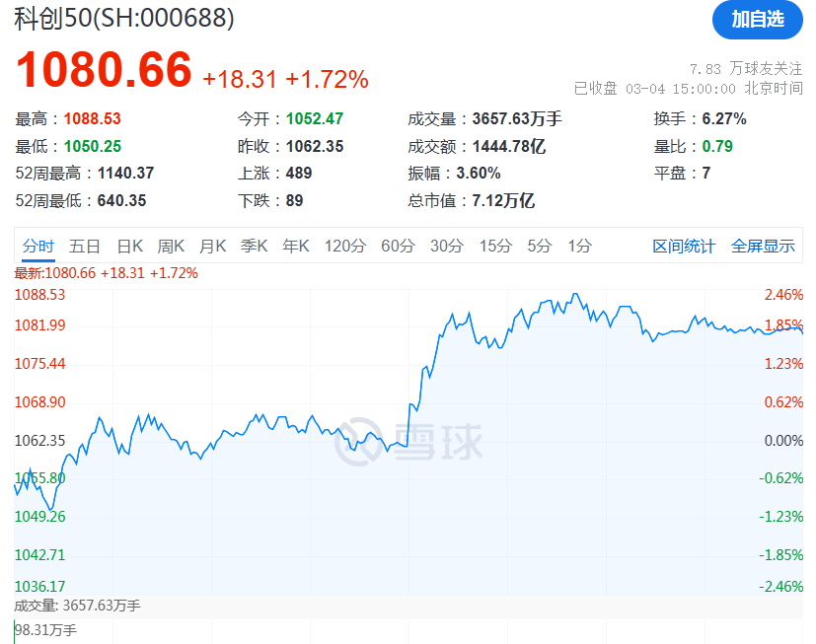Open the 1分 interval chart
The width and height of the screenshot is (816, 644).
579,247
